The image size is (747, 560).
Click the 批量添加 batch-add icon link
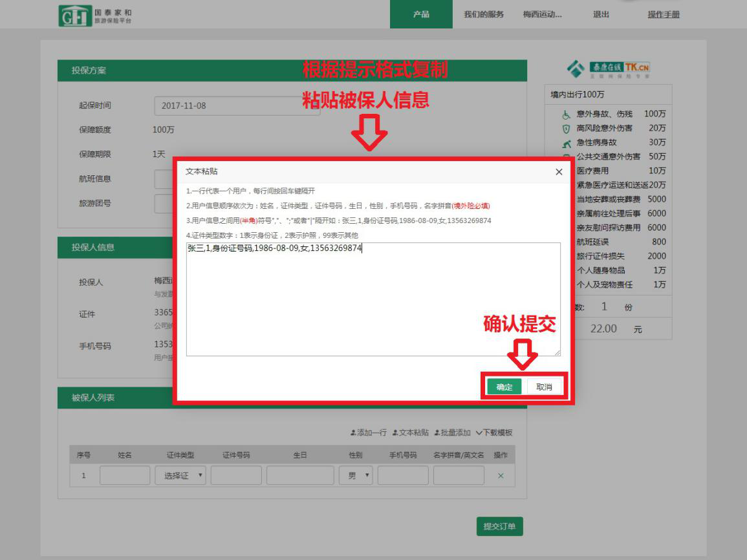(452, 433)
